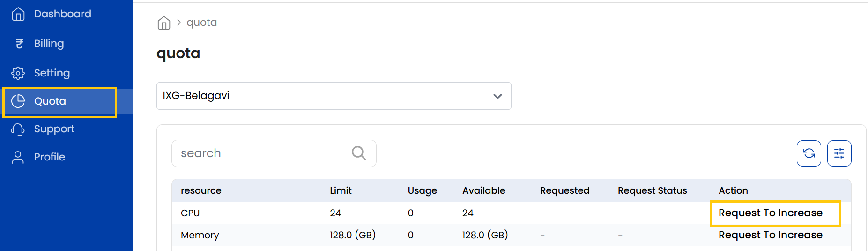This screenshot has height=251, width=868.
Task: Refresh the quota table
Action: (x=809, y=153)
